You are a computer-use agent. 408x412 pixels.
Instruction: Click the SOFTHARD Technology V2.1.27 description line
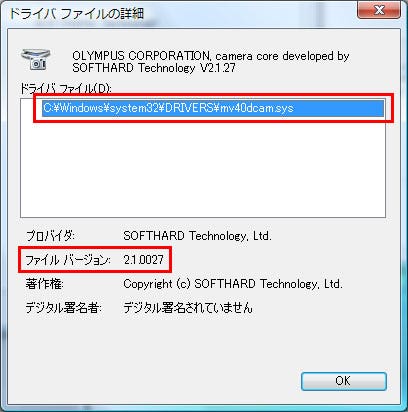tap(154, 68)
